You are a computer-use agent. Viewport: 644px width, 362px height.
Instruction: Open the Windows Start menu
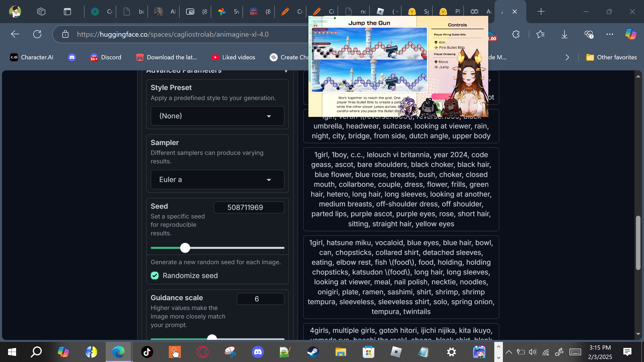click(x=12, y=352)
